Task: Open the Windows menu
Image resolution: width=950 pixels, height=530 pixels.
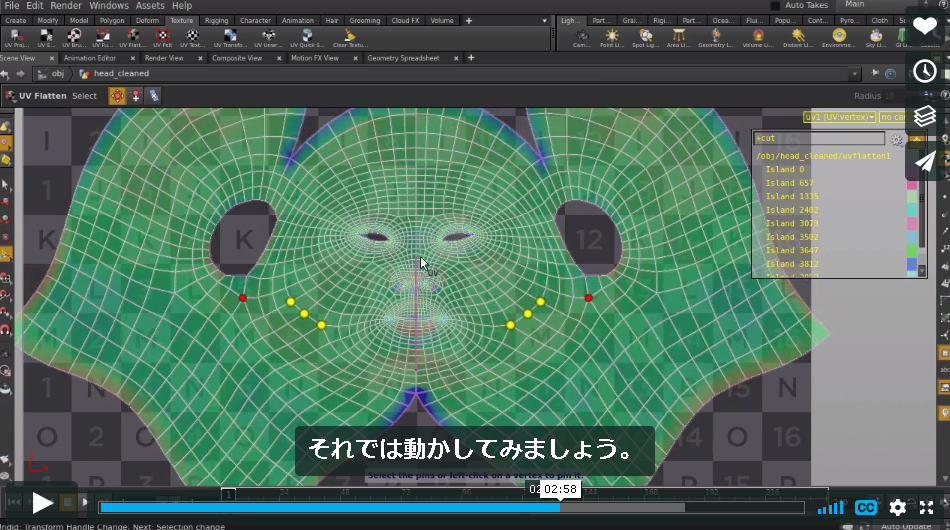Action: click(109, 5)
